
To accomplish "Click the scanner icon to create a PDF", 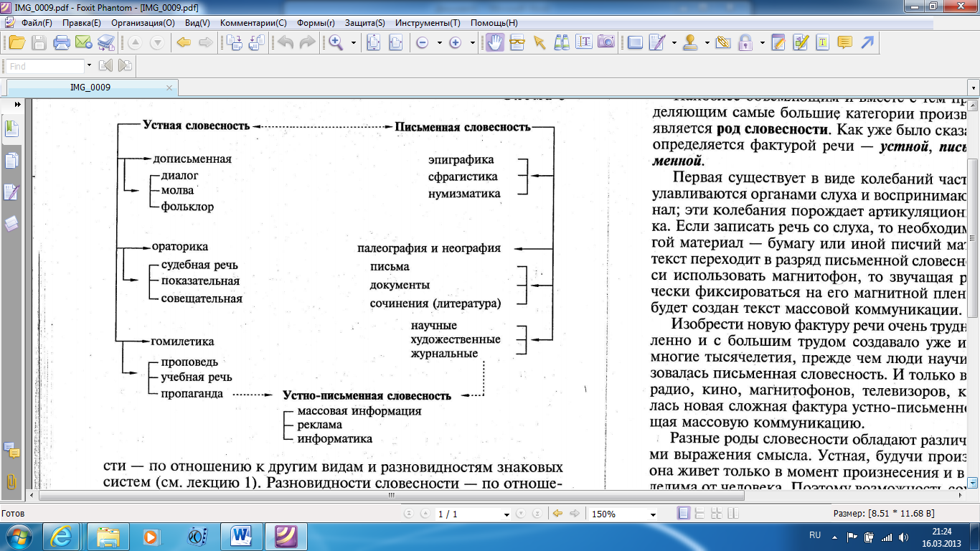I will point(105,42).
